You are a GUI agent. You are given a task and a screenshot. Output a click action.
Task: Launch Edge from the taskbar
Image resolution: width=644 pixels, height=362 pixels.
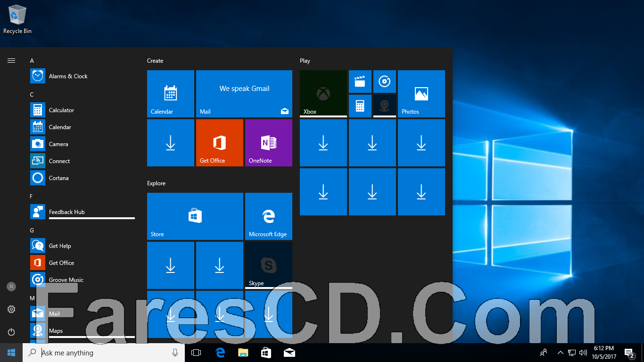click(220, 353)
